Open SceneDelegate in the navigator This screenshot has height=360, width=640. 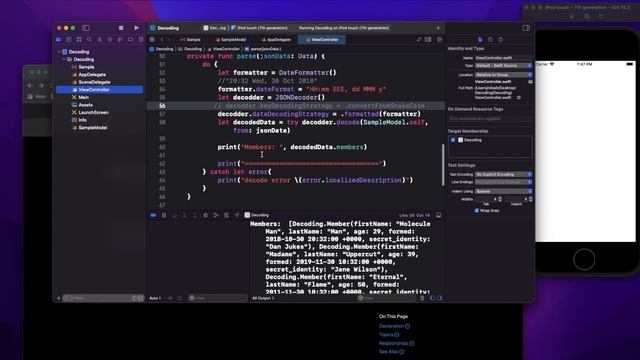94,82
